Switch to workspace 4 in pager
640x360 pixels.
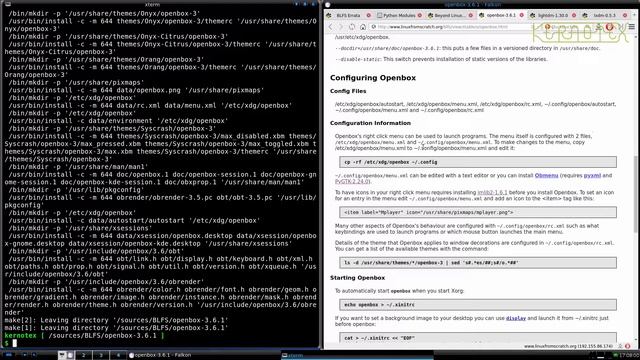(x=118, y=355)
